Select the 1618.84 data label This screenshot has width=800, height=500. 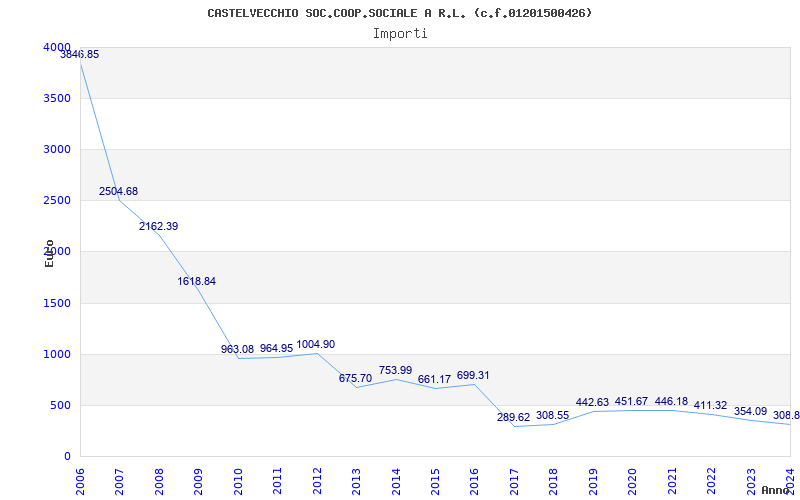coord(196,281)
